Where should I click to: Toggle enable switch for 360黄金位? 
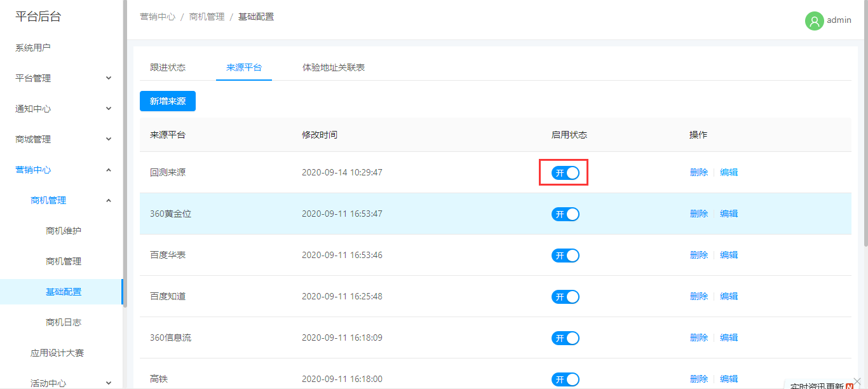566,214
